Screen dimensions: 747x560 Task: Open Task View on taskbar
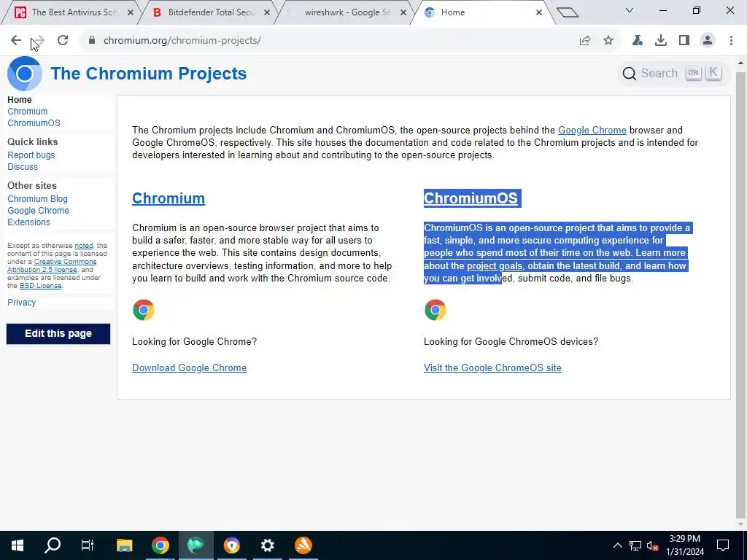pos(88,545)
